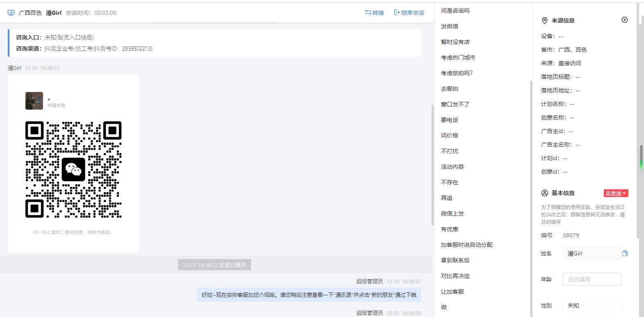
Task: Choose quick reply 问价格
Action: pos(450,136)
